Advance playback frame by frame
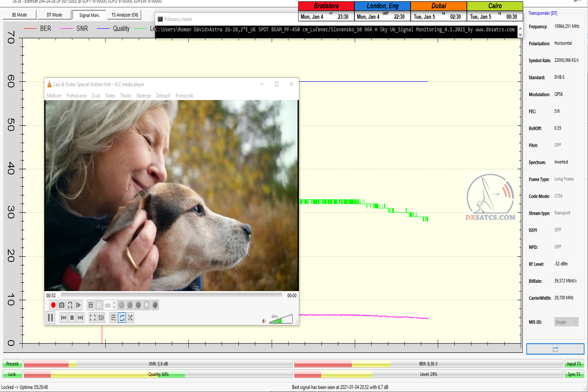This screenshot has width=588, height=392. 79,305
